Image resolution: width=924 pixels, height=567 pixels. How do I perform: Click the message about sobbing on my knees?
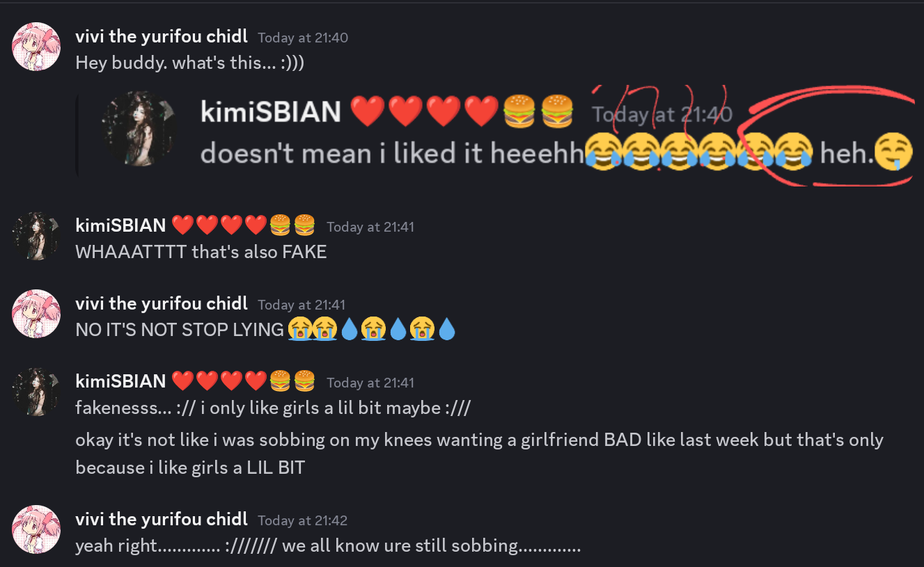[x=479, y=454]
